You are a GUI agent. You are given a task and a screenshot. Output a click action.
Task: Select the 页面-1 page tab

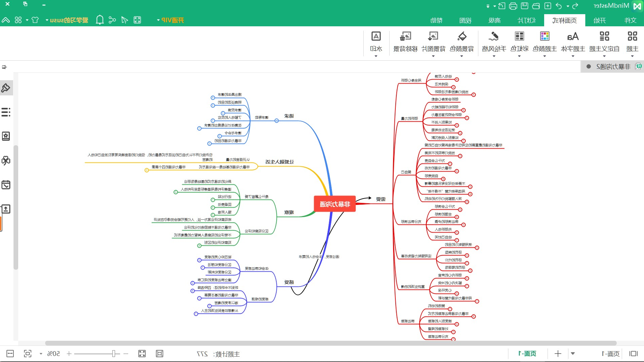pos(527,354)
